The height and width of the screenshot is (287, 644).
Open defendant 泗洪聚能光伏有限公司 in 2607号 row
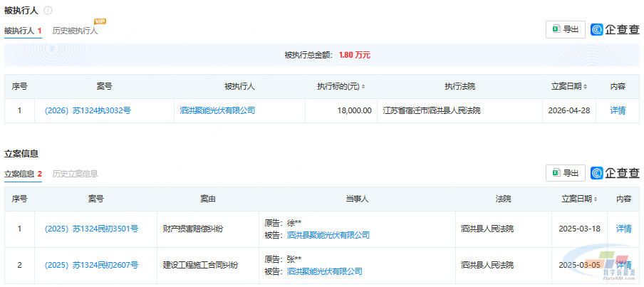[x=324, y=271]
